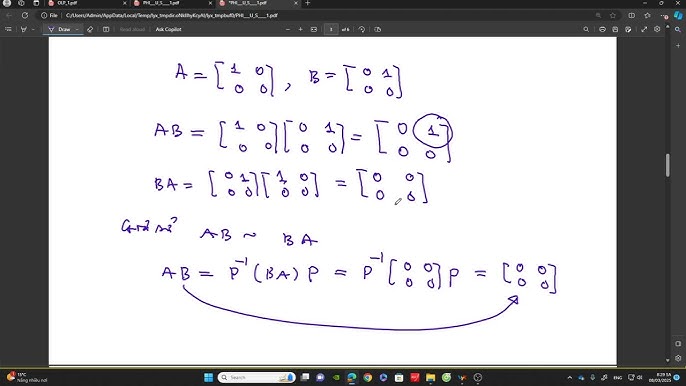Expand the highlight tool dropdown arrow
This screenshot has width=686, height=386.
(x=33, y=29)
